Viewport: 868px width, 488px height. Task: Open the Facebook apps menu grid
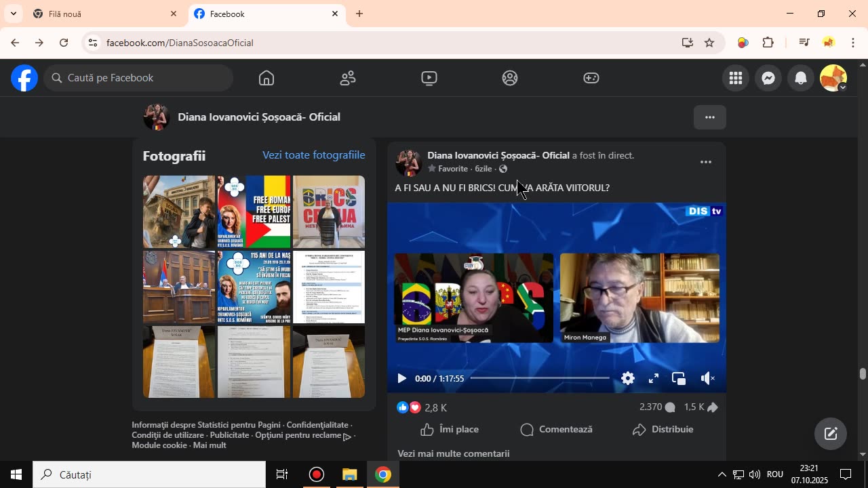tap(736, 78)
